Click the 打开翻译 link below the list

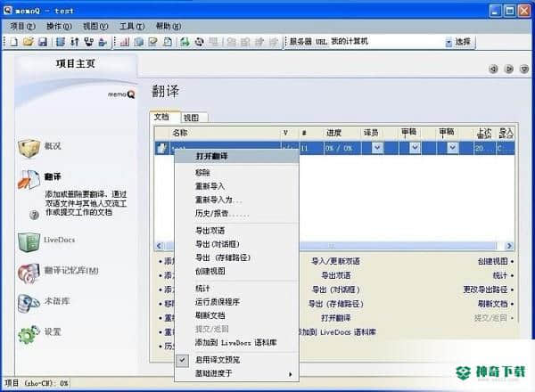pyautogui.click(x=336, y=318)
